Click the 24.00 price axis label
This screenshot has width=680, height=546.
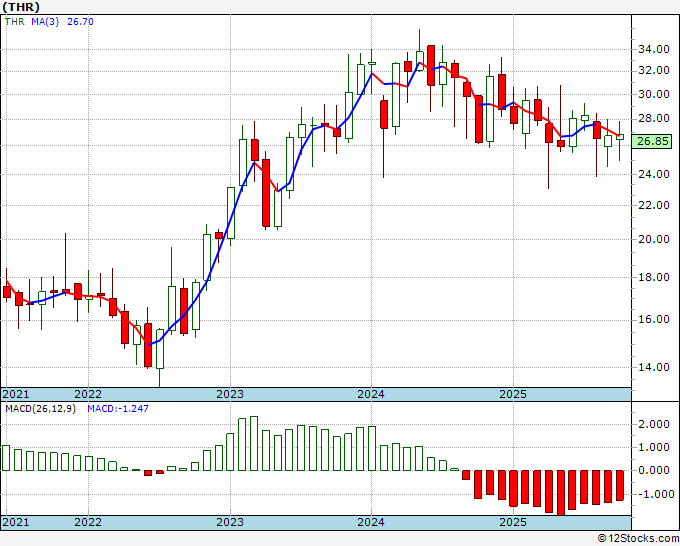654,174
